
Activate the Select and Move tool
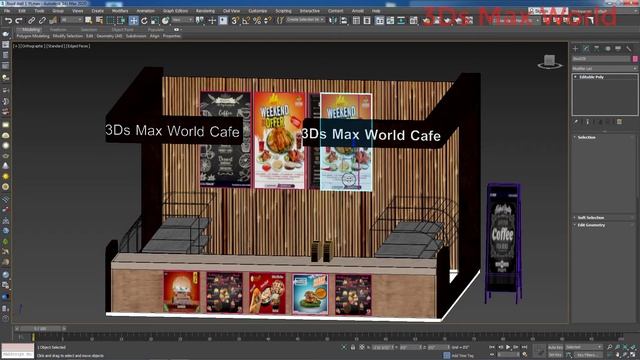[x=133, y=20]
